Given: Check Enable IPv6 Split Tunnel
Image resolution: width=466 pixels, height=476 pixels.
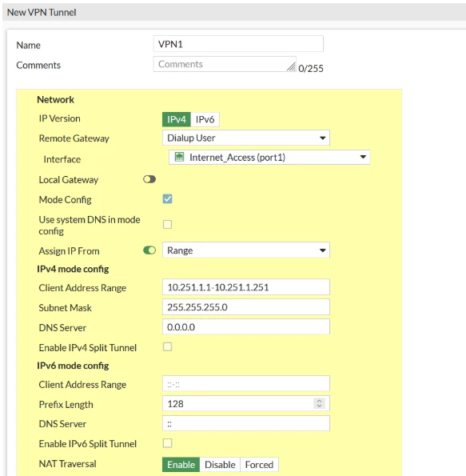Looking at the screenshot, I should pyautogui.click(x=168, y=443).
